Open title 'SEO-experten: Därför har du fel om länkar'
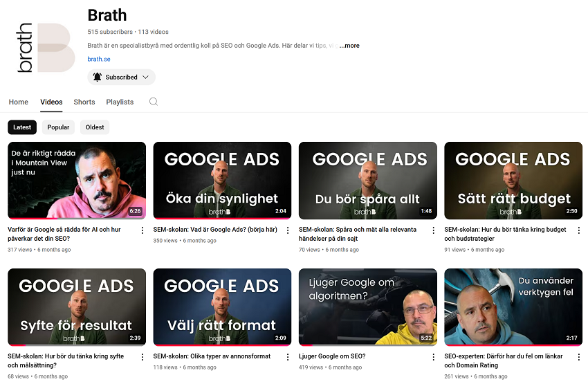Screen dimensions: 588x384 tap(503, 360)
